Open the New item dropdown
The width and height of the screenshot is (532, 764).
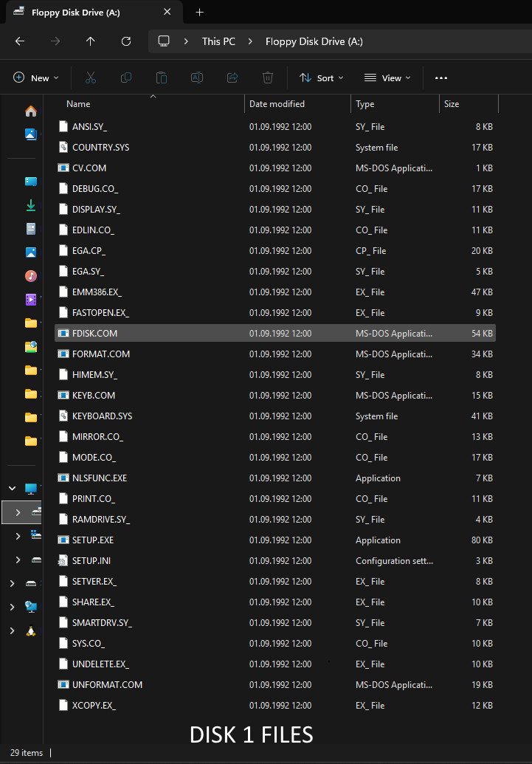[36, 78]
